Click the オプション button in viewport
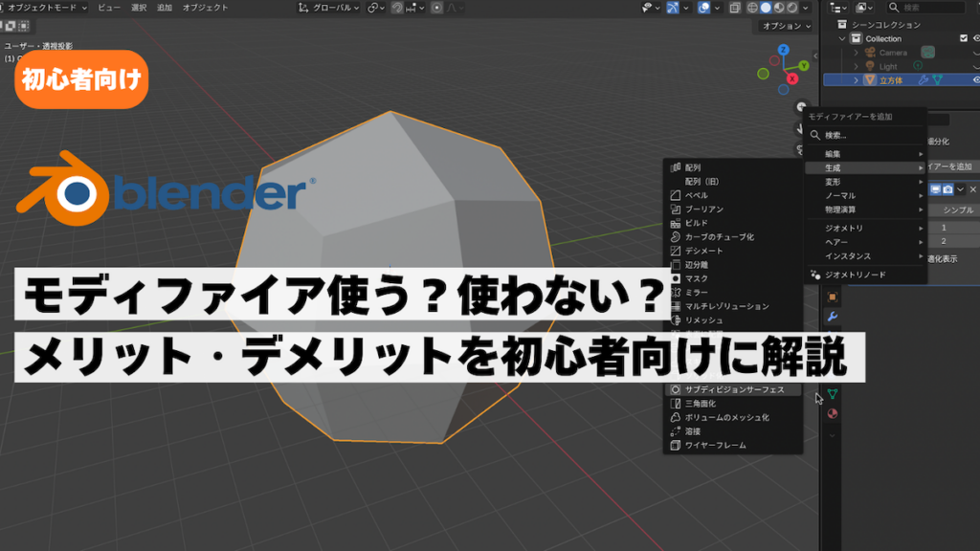This screenshot has width=980, height=551. pos(784,26)
